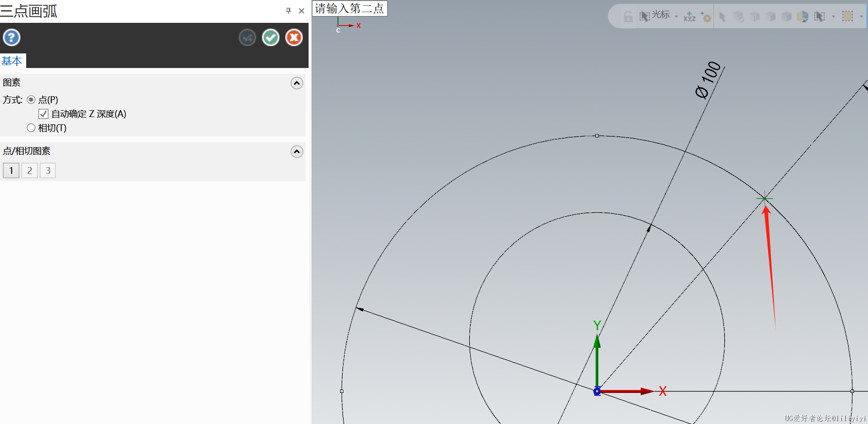Viewport: 868px width, 424px height.
Task: Click the verify solid selection cube icon
Action: 738,17
